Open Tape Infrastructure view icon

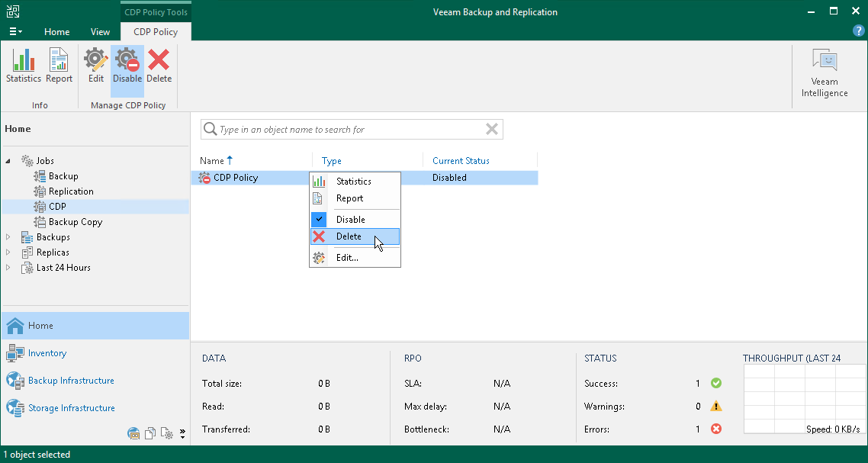pos(134,434)
